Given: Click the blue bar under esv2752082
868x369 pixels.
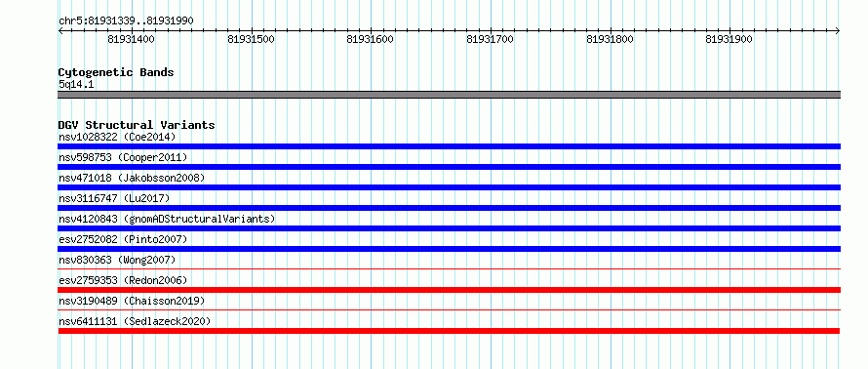Looking at the screenshot, I should tap(449, 249).
